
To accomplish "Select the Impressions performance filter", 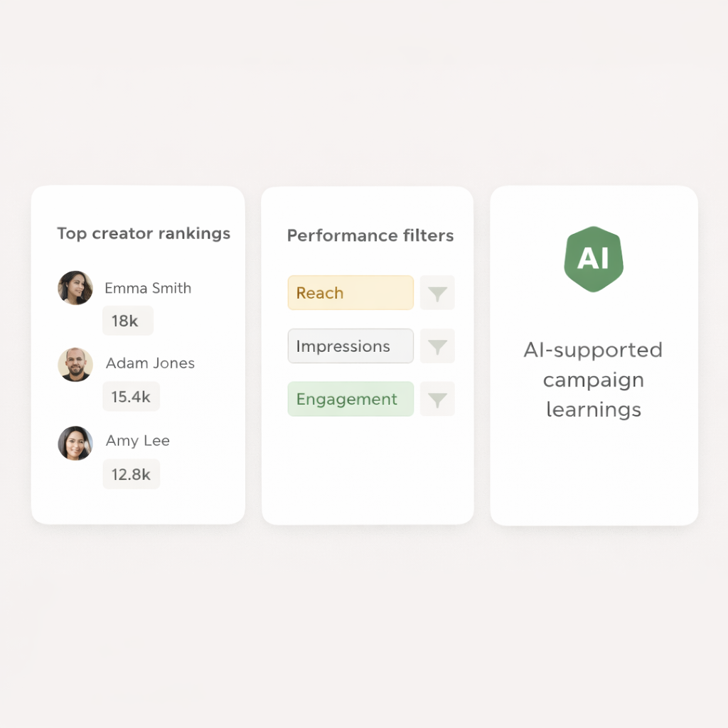I will (350, 346).
